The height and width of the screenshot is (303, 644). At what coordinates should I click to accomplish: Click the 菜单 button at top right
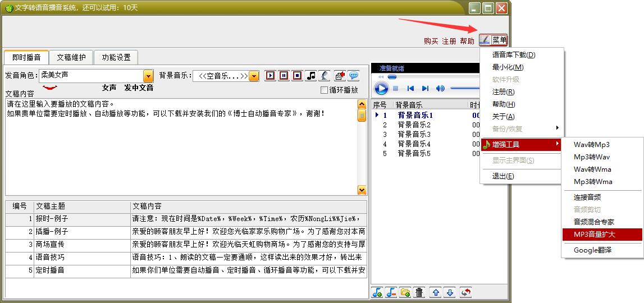[494, 40]
